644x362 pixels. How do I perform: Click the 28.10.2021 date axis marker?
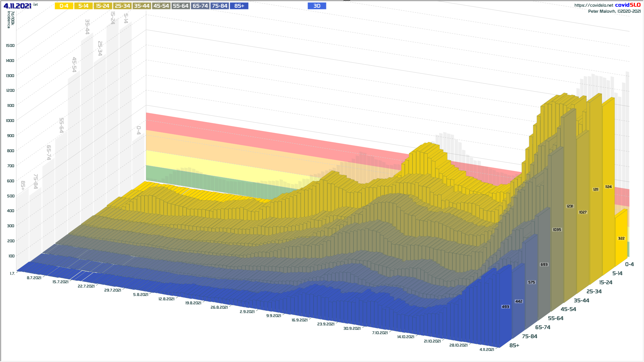coord(458,345)
